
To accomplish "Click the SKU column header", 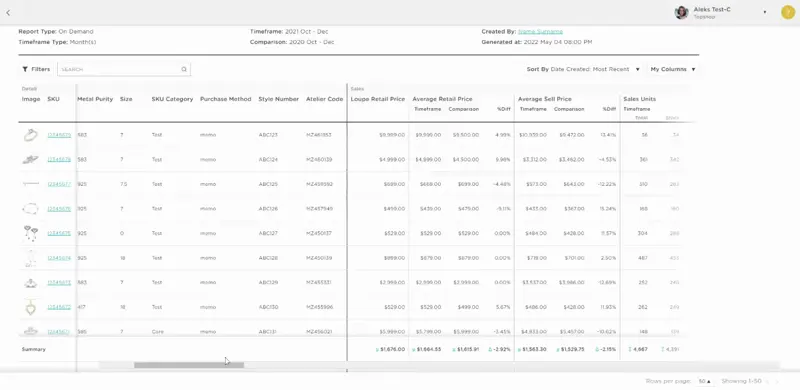I will pos(54,99).
